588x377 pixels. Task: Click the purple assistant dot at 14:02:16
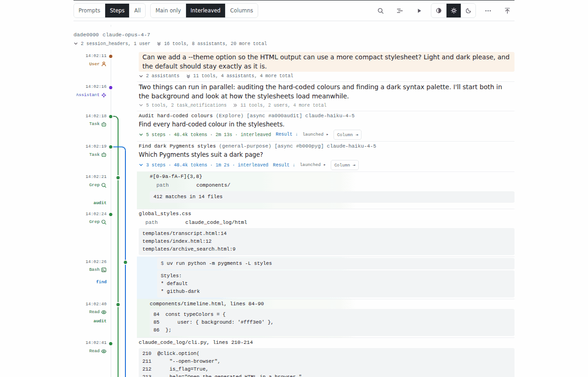click(x=111, y=87)
